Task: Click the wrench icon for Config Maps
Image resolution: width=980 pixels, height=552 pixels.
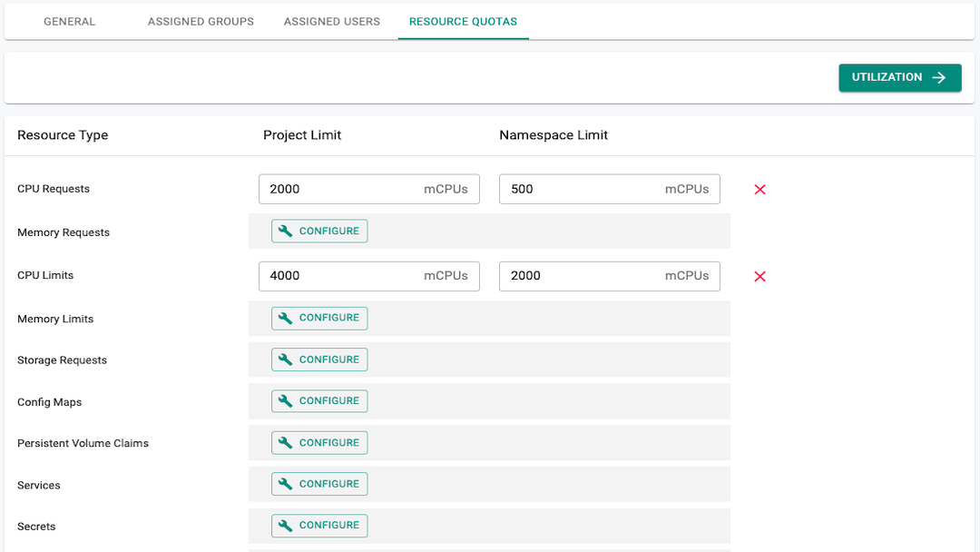Action: click(286, 401)
